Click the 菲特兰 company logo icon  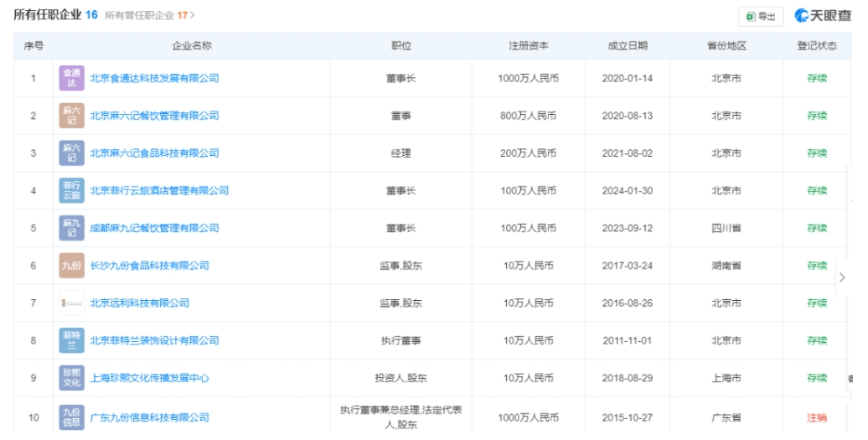tap(71, 340)
